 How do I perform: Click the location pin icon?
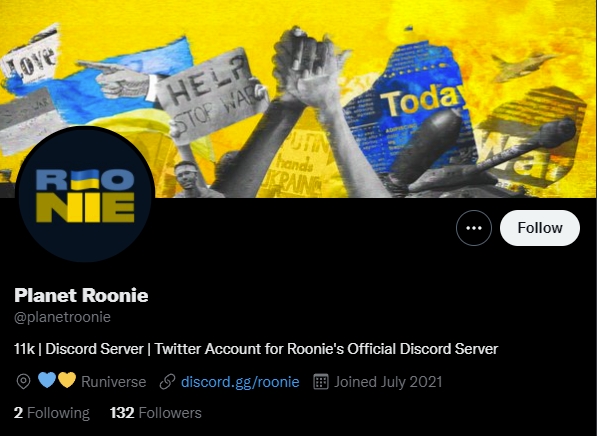pos(24,382)
